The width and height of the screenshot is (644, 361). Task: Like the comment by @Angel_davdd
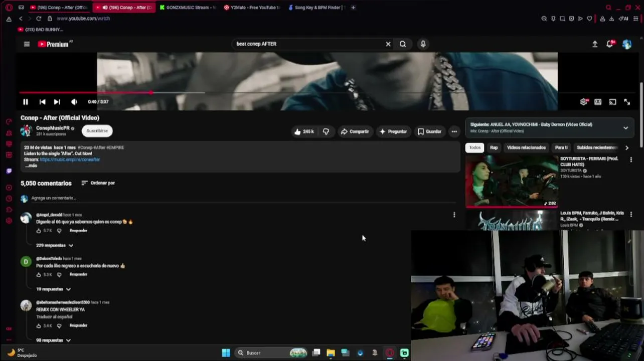coord(39,231)
